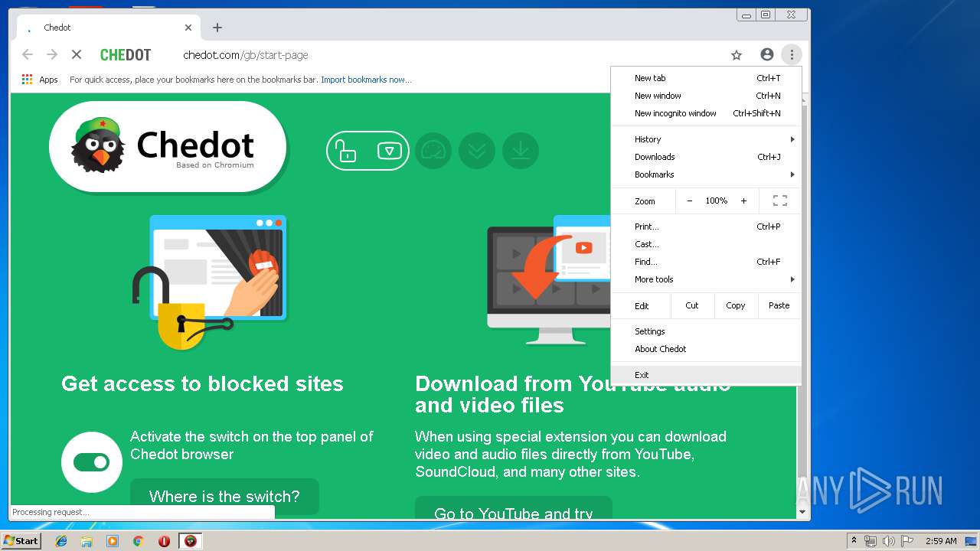Expand the More tools submenu
Screen dimensions: 980x551
pyautogui.click(x=706, y=279)
